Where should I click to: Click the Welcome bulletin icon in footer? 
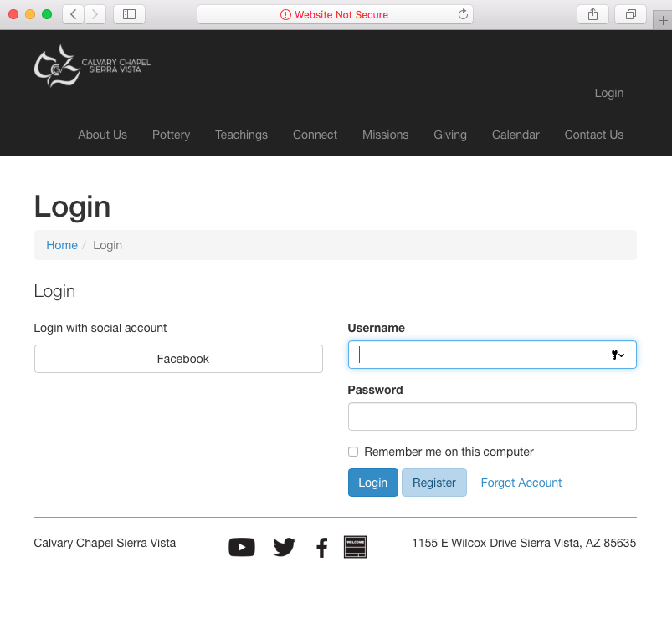[355, 546]
